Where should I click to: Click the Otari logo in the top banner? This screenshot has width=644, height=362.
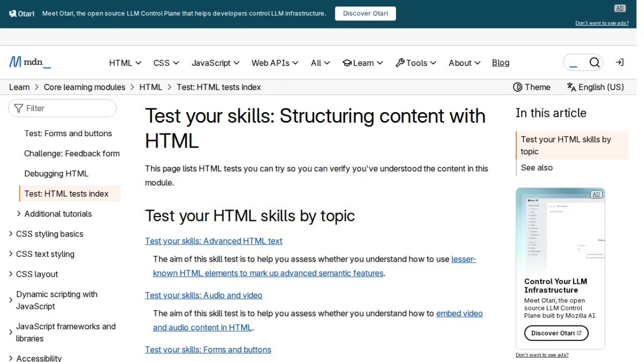tap(21, 13)
